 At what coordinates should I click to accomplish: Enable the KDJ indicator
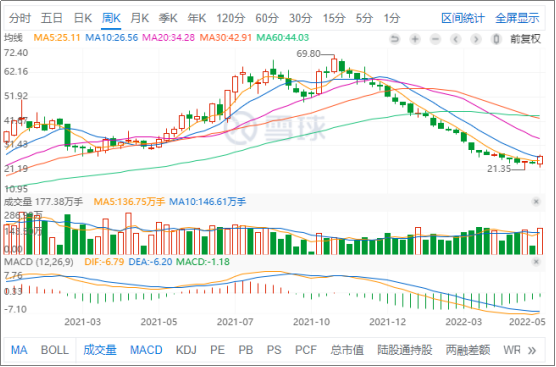click(x=186, y=350)
